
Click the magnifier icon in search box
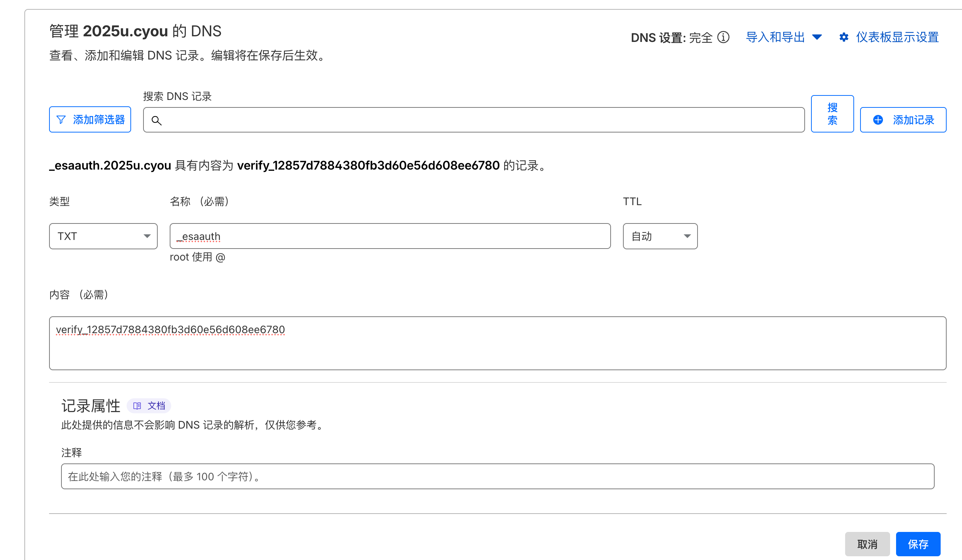[157, 121]
